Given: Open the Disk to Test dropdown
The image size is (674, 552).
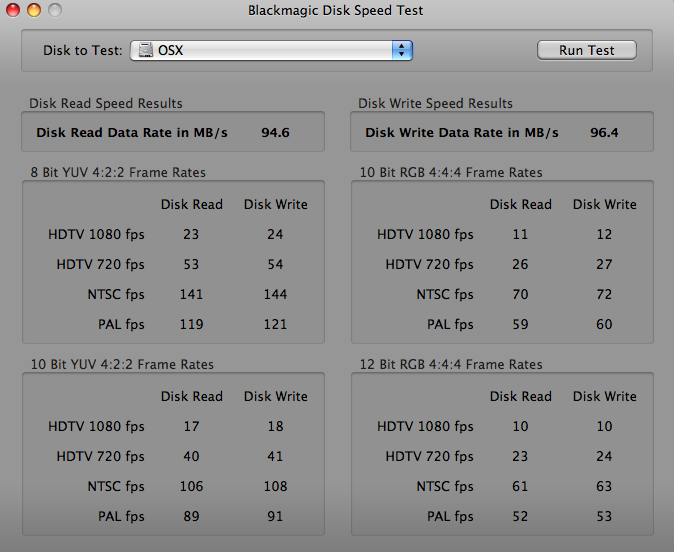Looking at the screenshot, I should pyautogui.click(x=271, y=50).
